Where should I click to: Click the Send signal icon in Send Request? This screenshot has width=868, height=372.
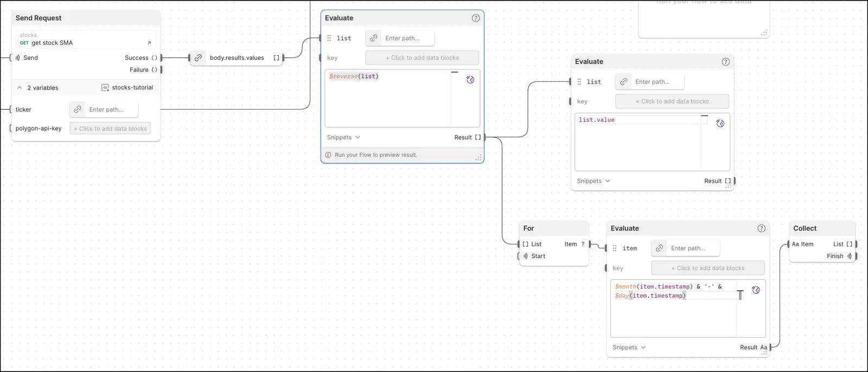point(17,57)
